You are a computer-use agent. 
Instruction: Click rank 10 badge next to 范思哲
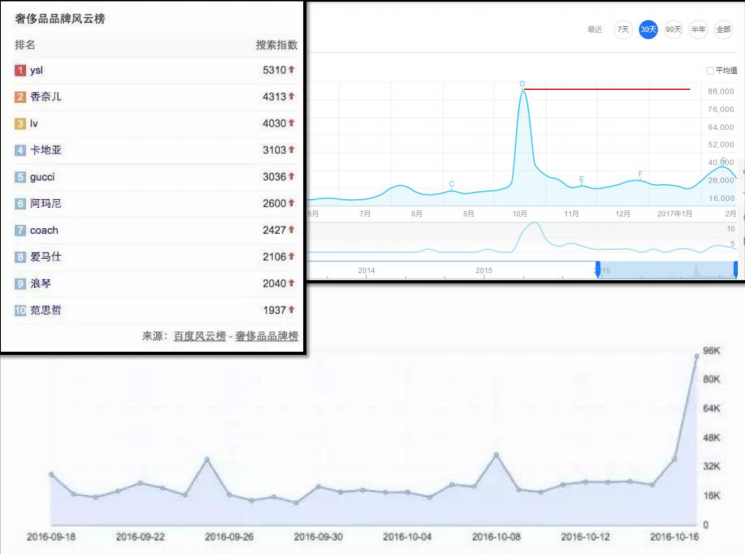[20, 310]
